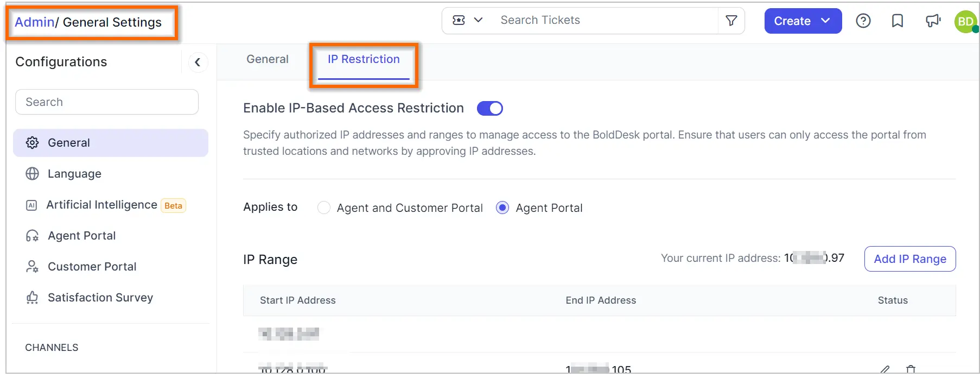Select the Agent Portal radio option
This screenshot has height=377, width=980.
pos(502,208)
